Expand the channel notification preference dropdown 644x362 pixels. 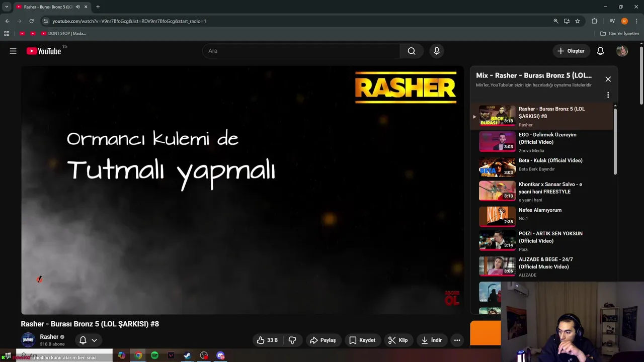(94, 340)
